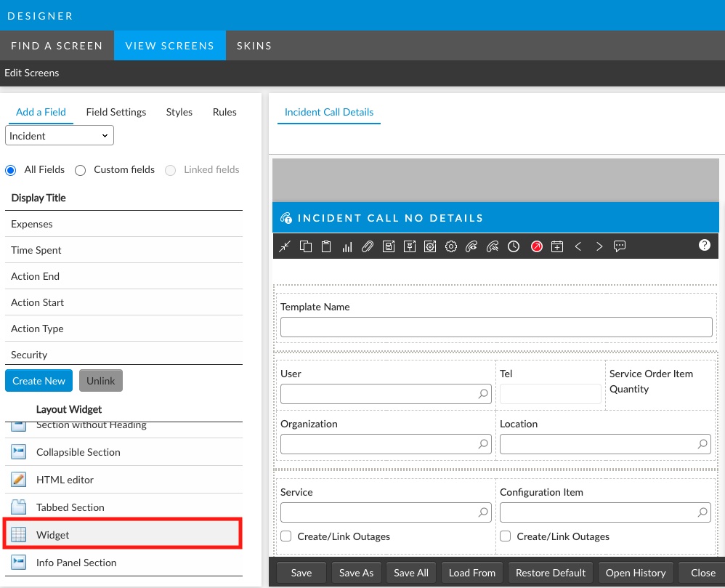Check Create/Link Outages under Service
The width and height of the screenshot is (725, 588).
click(286, 536)
